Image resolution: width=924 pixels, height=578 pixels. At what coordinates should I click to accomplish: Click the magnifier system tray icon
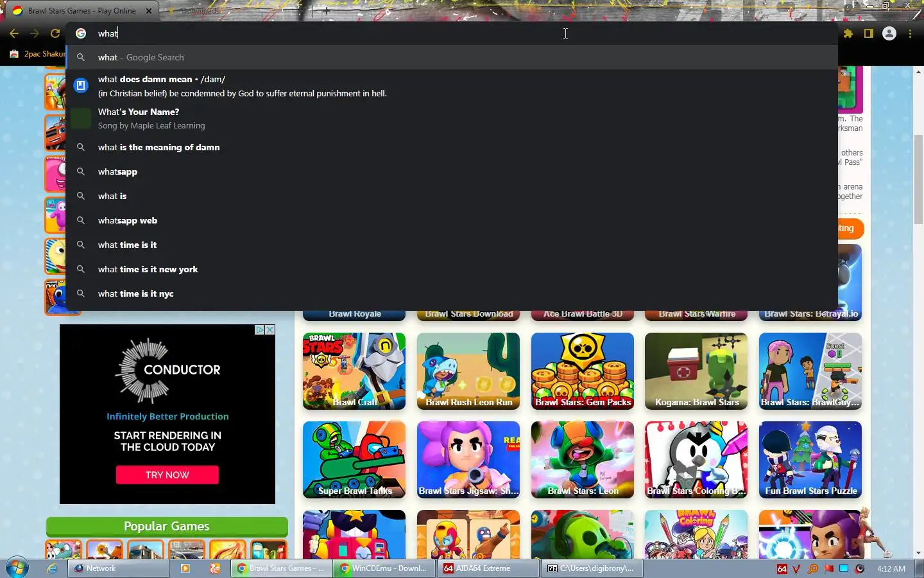coord(813,569)
